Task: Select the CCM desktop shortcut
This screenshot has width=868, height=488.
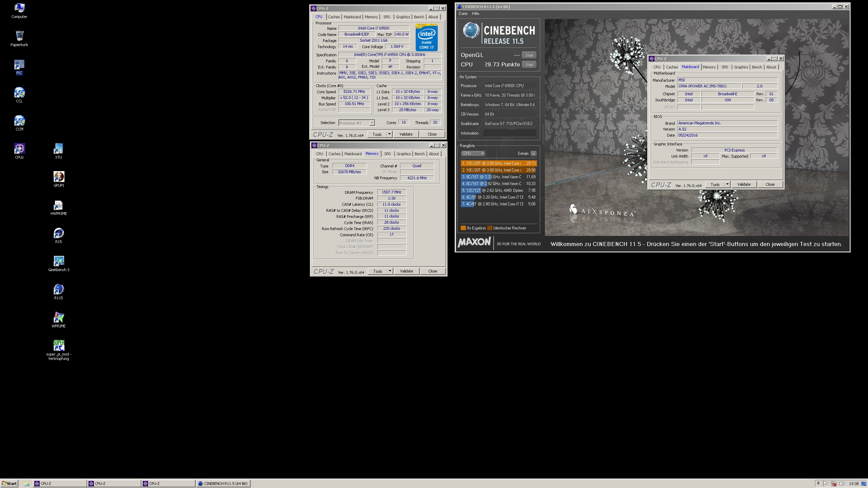Action: pos(19,123)
